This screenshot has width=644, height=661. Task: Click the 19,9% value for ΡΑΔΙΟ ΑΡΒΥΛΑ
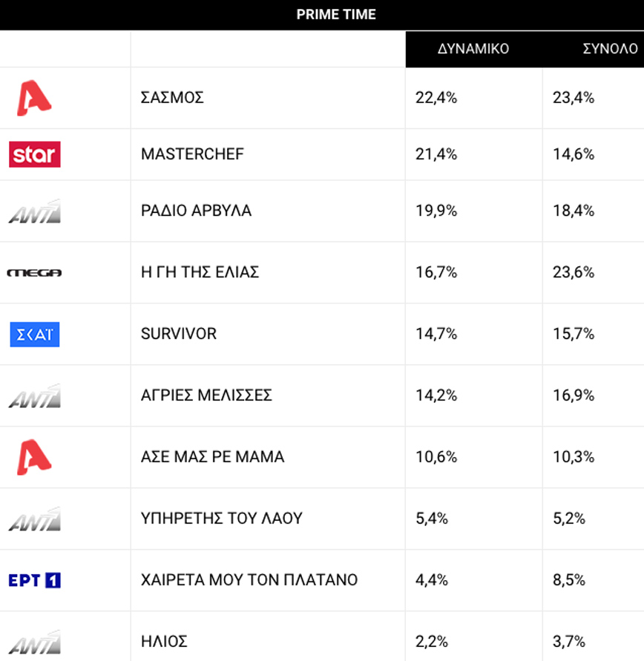pyautogui.click(x=436, y=211)
